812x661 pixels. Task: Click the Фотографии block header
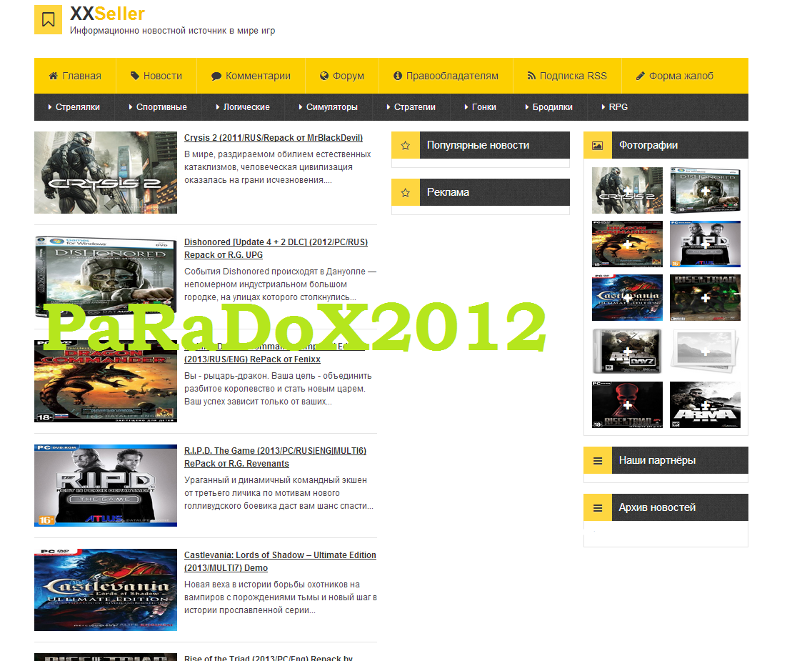coord(666,146)
